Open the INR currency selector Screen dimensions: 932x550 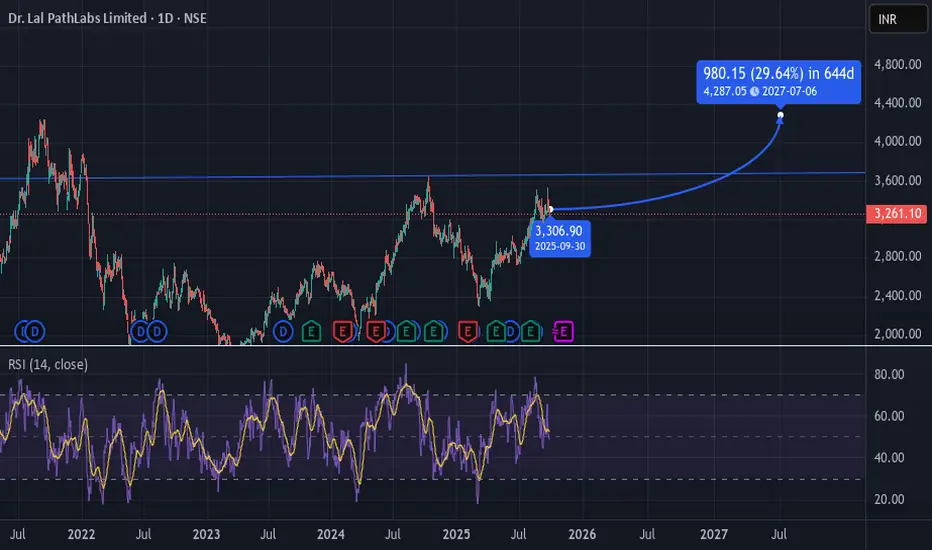(x=897, y=19)
